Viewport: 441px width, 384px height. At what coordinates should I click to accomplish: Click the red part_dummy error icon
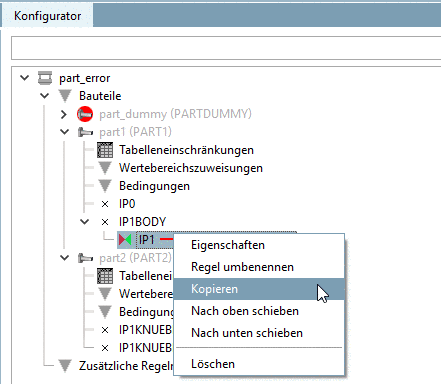pyautogui.click(x=85, y=114)
